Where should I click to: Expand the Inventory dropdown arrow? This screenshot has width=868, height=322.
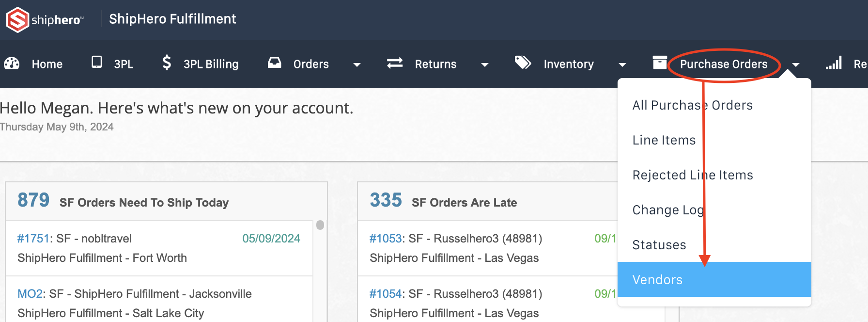point(622,64)
